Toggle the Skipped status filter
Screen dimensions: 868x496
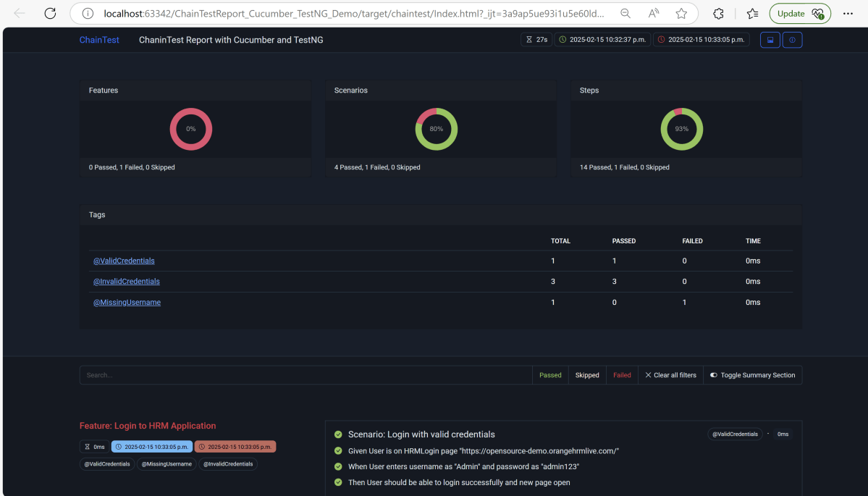[x=587, y=375]
